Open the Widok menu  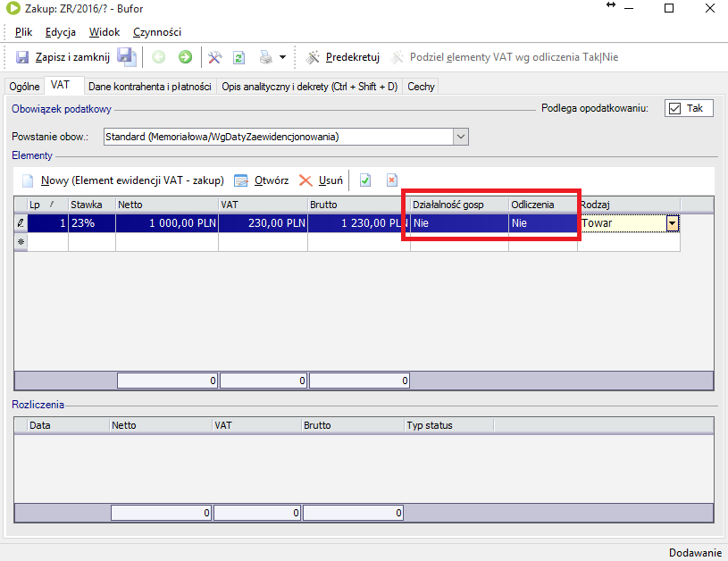point(105,32)
